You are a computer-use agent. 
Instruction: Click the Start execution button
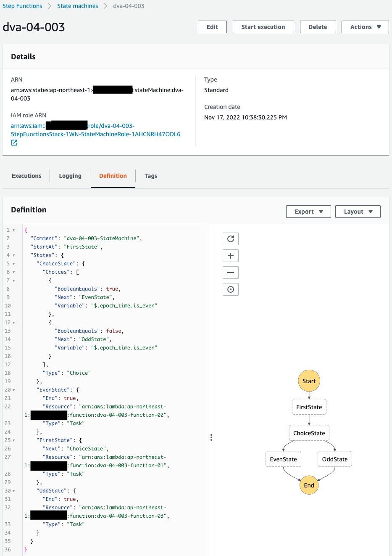point(263,26)
